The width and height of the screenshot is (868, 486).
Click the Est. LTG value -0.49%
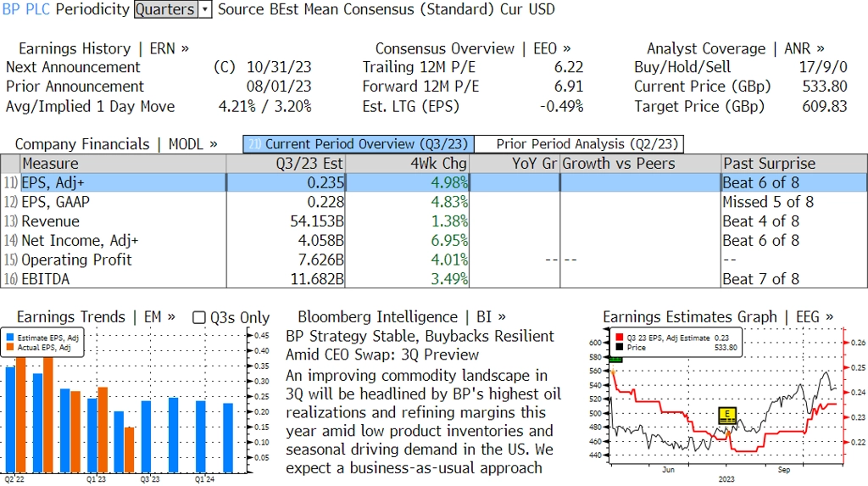click(x=561, y=106)
